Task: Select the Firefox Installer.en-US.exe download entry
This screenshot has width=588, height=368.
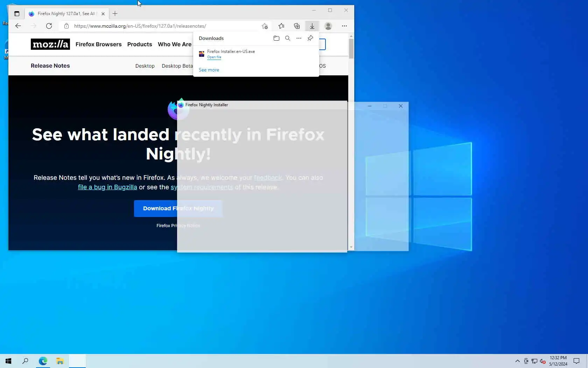Action: 256,54
